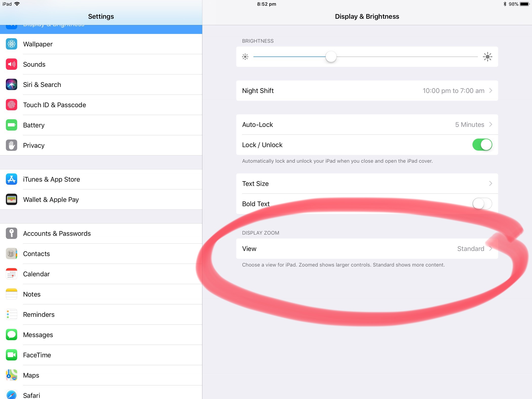Screen dimensions: 532x399
Task: Select Accounts & Passwords in sidebar
Action: click(57, 233)
